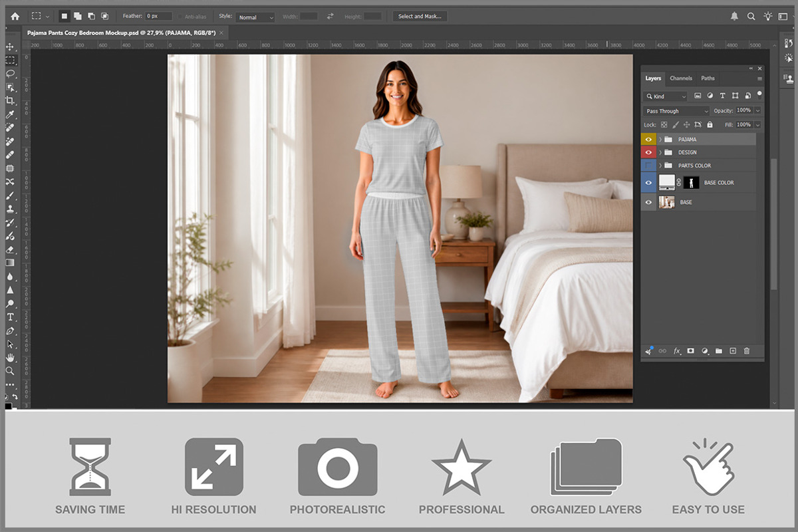Click the Home icon in options bar
This screenshot has height=532, width=798.
(x=15, y=16)
